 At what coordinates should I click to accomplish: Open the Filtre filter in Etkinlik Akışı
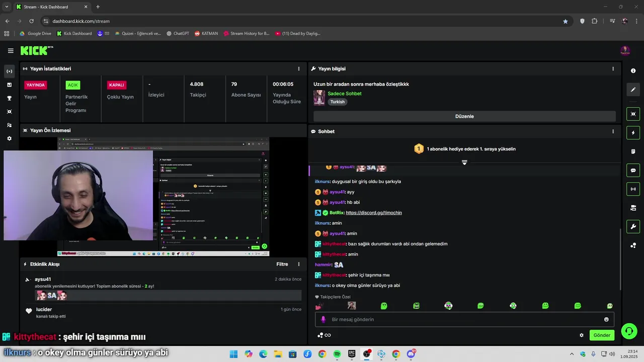tap(282, 264)
